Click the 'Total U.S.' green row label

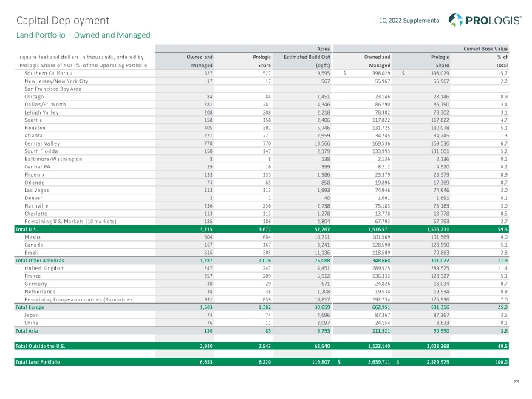[26, 229]
